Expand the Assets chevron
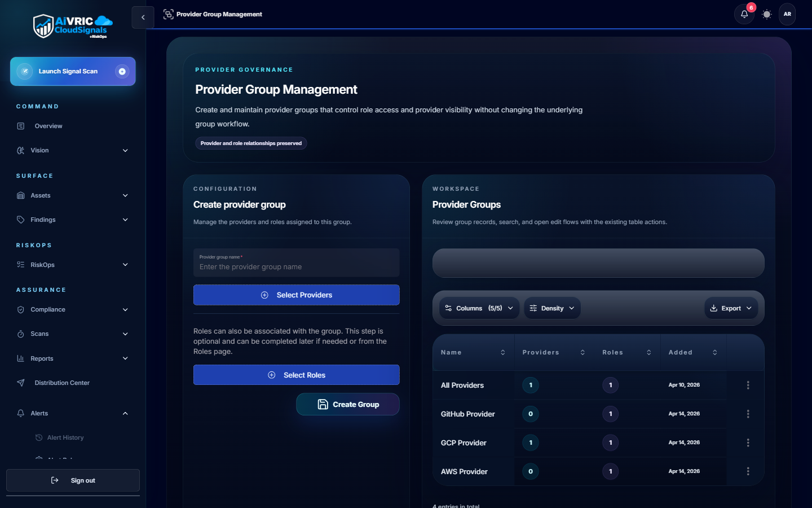 tap(125, 195)
